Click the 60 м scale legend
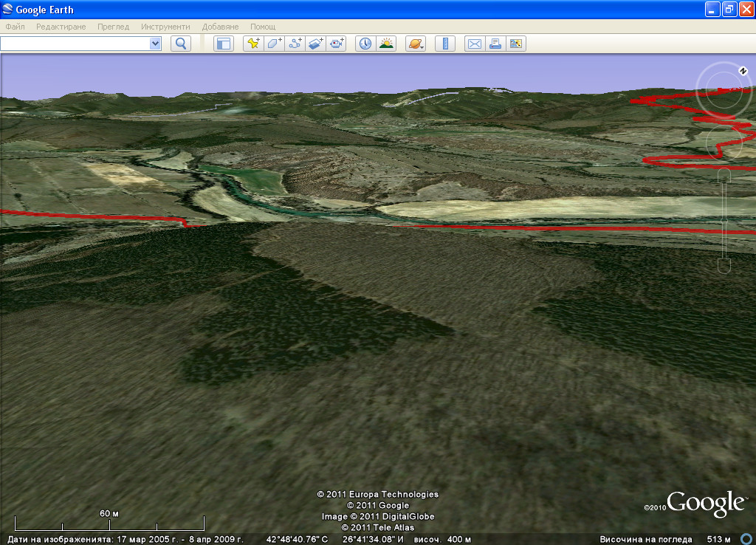Screen dimensions: 756x545 (109, 520)
